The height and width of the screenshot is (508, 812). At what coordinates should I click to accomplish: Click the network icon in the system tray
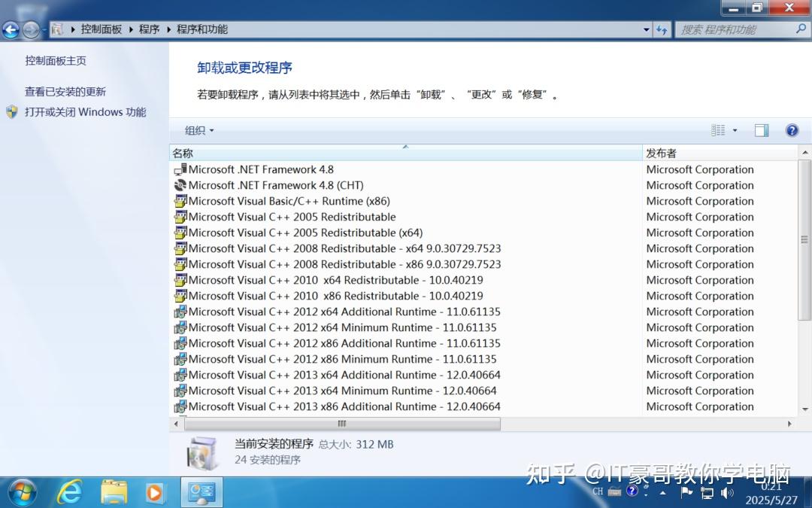pos(707,492)
